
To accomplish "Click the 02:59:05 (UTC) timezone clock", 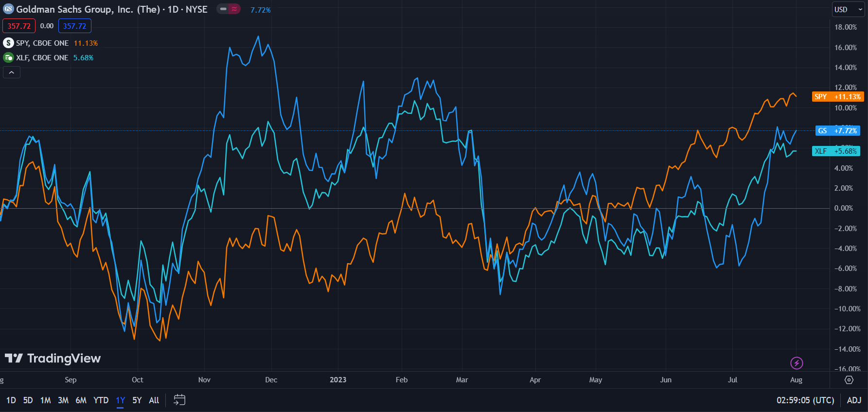I will 805,400.
